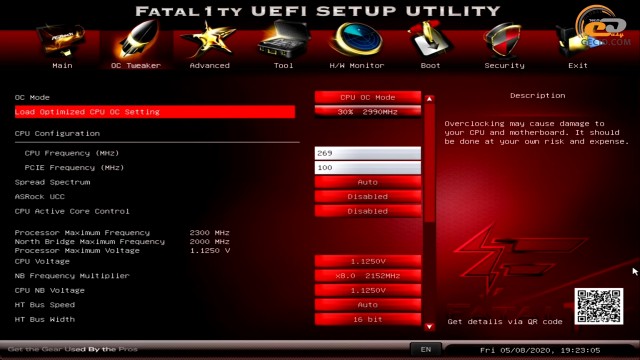Open the Tool toolbox icon

[284, 40]
